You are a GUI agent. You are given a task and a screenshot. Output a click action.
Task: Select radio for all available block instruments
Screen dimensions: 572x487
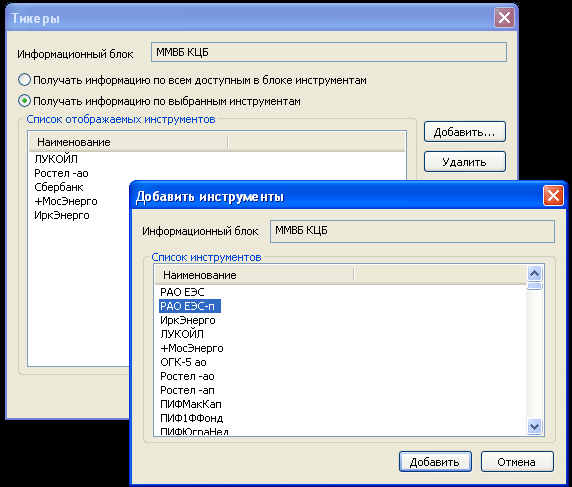(x=24, y=80)
